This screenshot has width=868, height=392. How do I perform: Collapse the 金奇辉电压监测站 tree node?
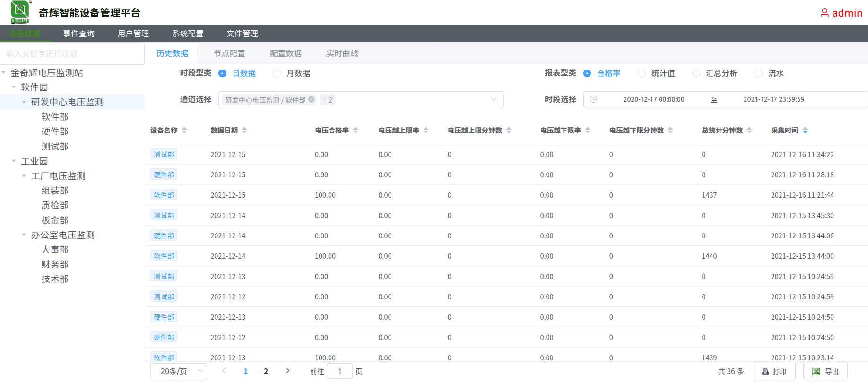click(4, 73)
